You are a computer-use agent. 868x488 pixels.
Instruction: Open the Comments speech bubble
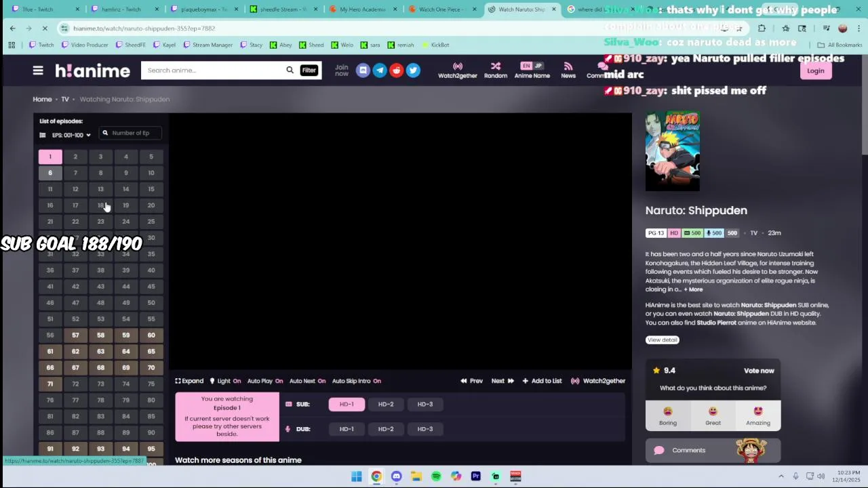point(659,450)
